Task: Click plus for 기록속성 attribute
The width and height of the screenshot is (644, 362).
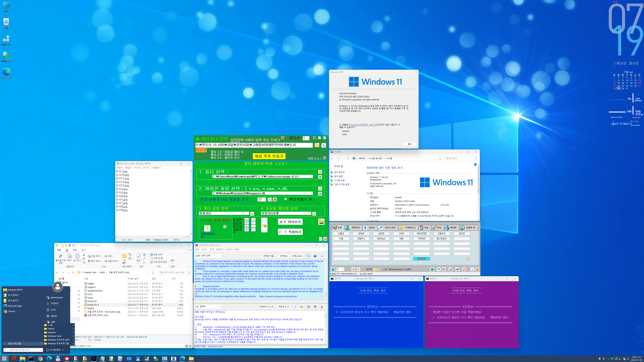Action: 247,230
